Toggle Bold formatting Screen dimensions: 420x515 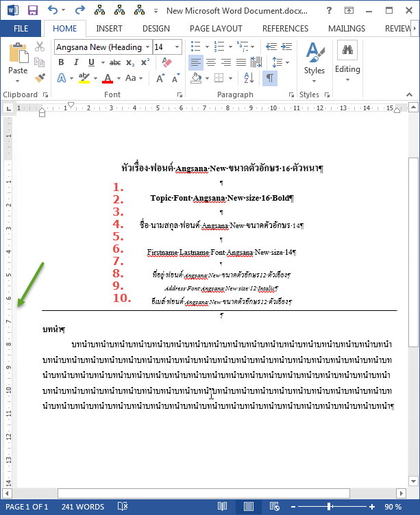[x=61, y=62]
